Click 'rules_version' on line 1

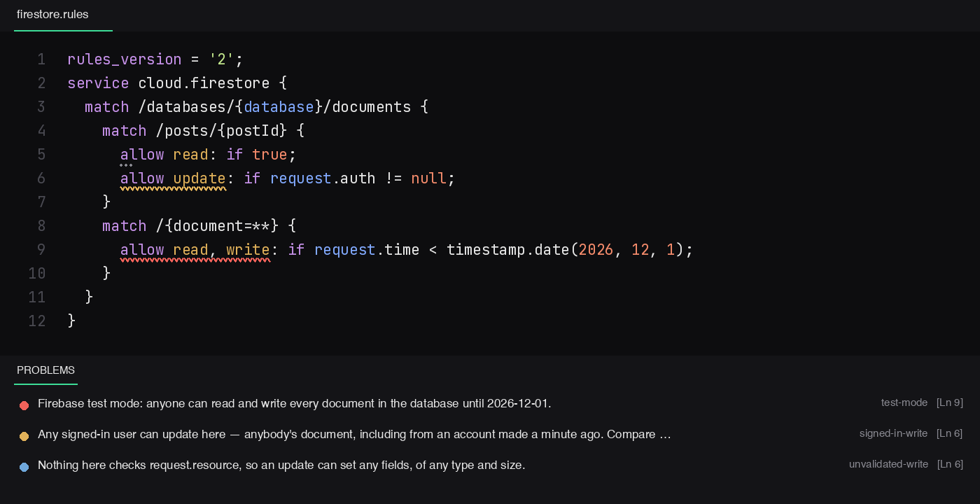point(125,59)
